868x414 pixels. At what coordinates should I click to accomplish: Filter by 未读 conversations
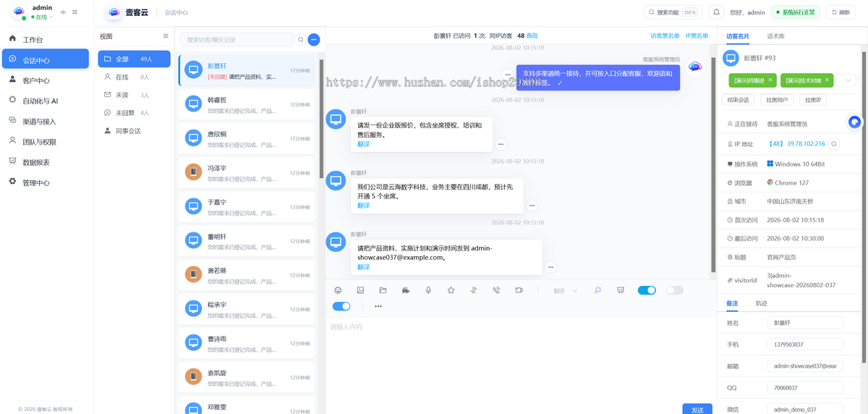pyautogui.click(x=135, y=95)
